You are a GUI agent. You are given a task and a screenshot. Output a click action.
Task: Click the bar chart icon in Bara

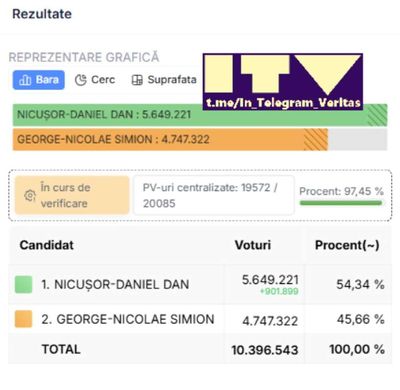(25, 80)
